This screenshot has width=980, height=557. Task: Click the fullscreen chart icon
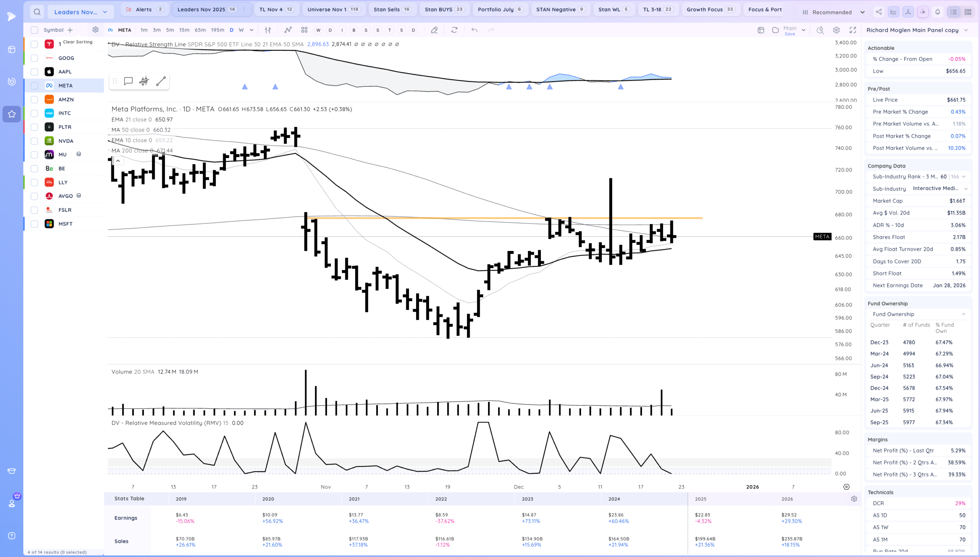click(x=853, y=30)
